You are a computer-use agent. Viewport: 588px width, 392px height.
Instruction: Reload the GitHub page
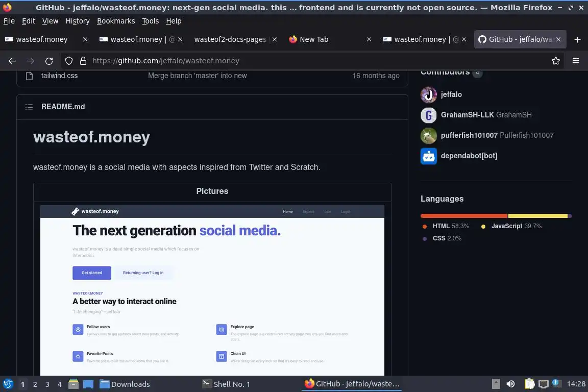click(49, 61)
